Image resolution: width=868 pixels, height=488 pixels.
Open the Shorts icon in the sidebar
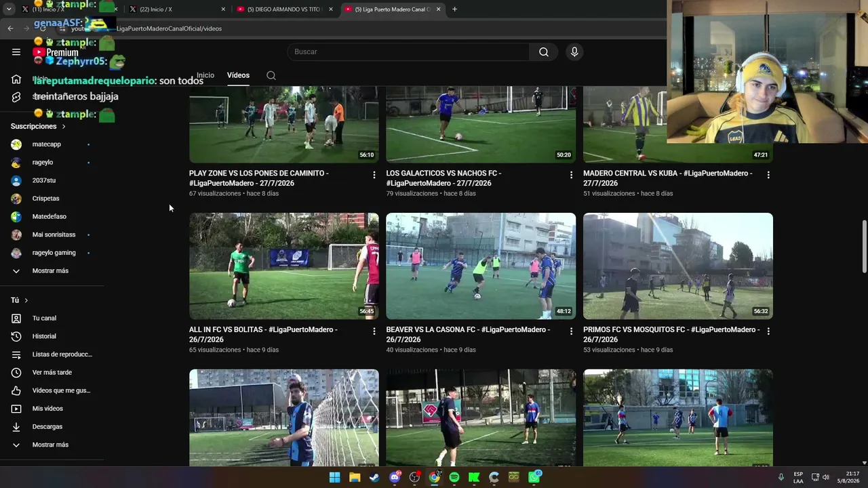tap(16, 97)
